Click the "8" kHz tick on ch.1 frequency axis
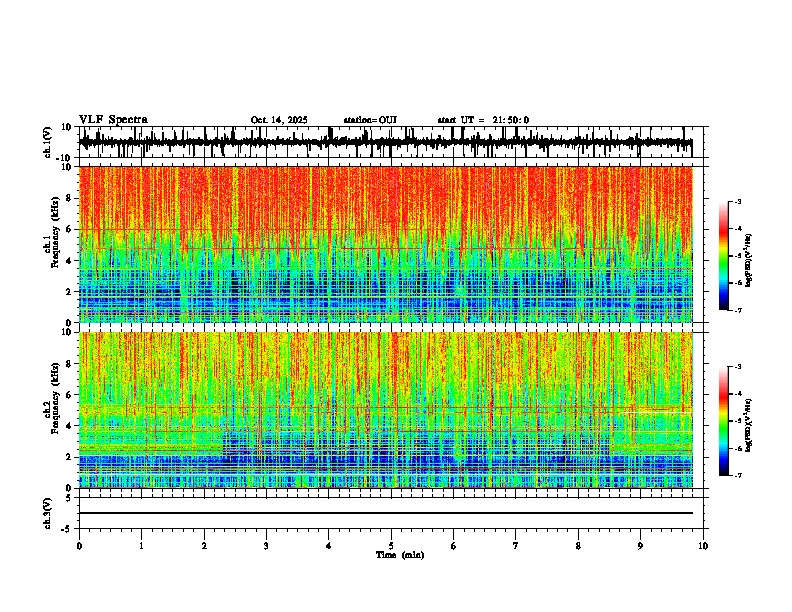Image resolution: width=792 pixels, height=612 pixels. click(70, 198)
